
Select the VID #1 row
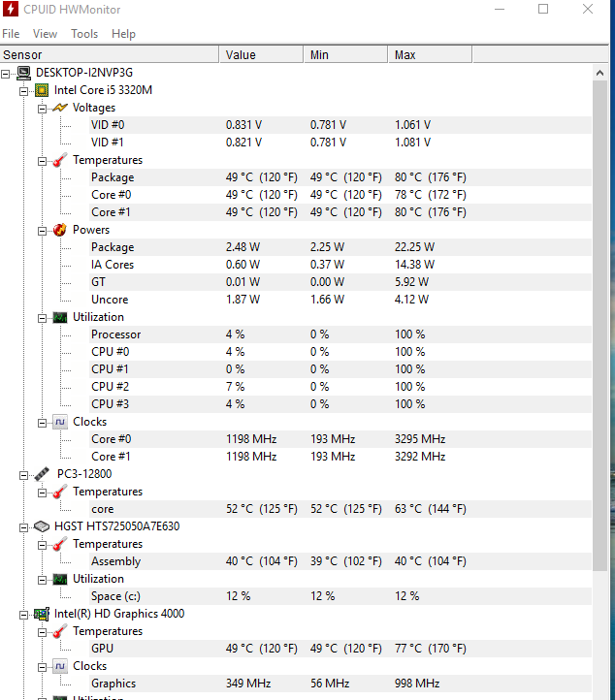pos(340,143)
